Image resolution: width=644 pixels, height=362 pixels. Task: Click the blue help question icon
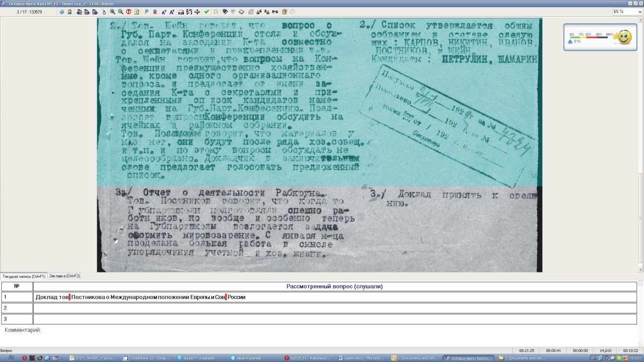click(62, 12)
